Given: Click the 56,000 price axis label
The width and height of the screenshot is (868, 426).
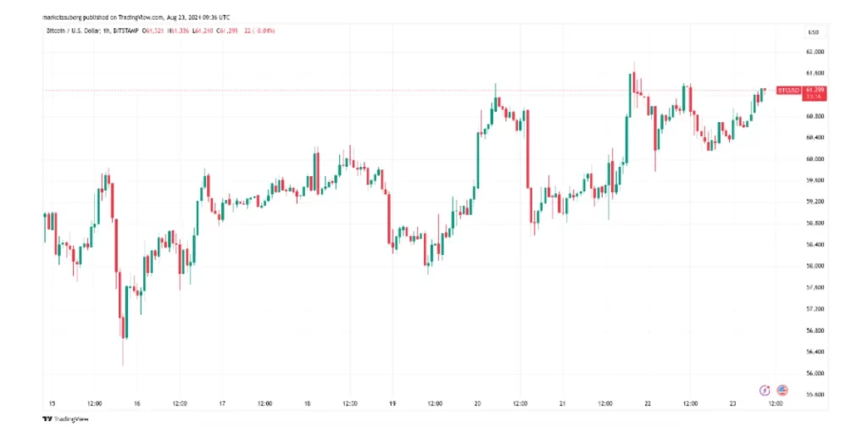Looking at the screenshot, I should point(815,373).
